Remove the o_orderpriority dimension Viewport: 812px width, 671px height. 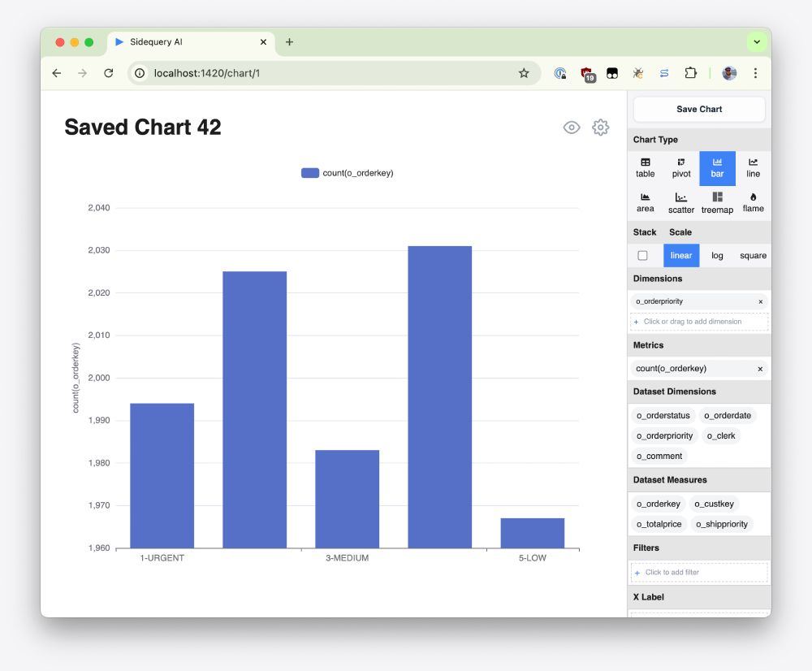760,301
